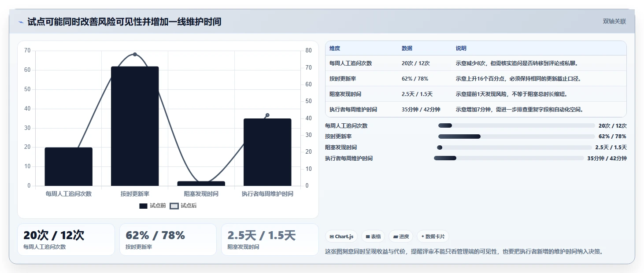Screen dimensions: 644x273
Task: Toggle the 试点前 legend item
Action: 152,206
